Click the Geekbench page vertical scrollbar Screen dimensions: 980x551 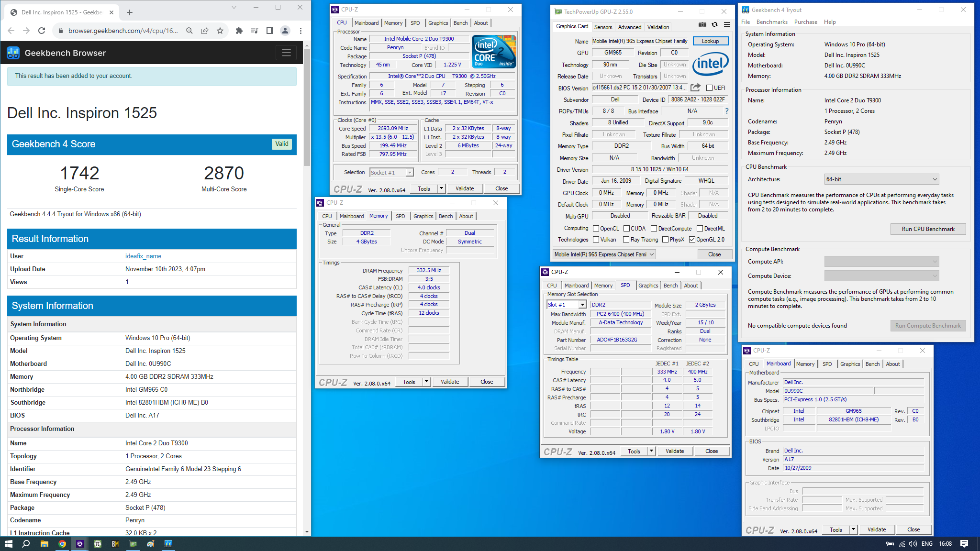tap(307, 108)
